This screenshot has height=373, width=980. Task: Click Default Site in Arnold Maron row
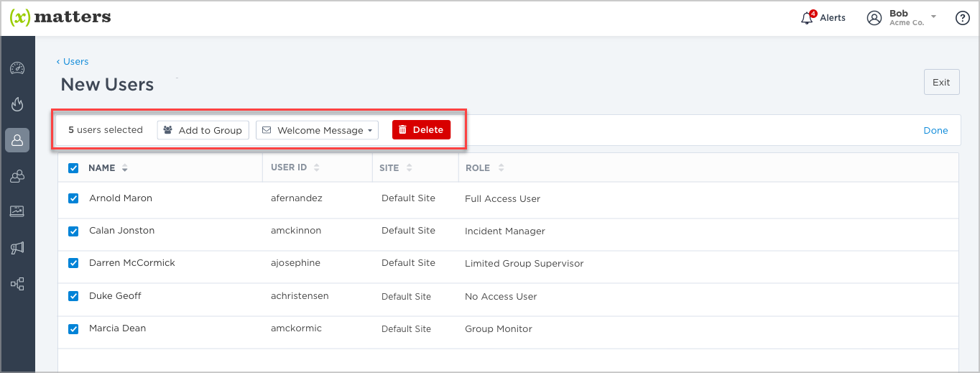pyautogui.click(x=408, y=198)
